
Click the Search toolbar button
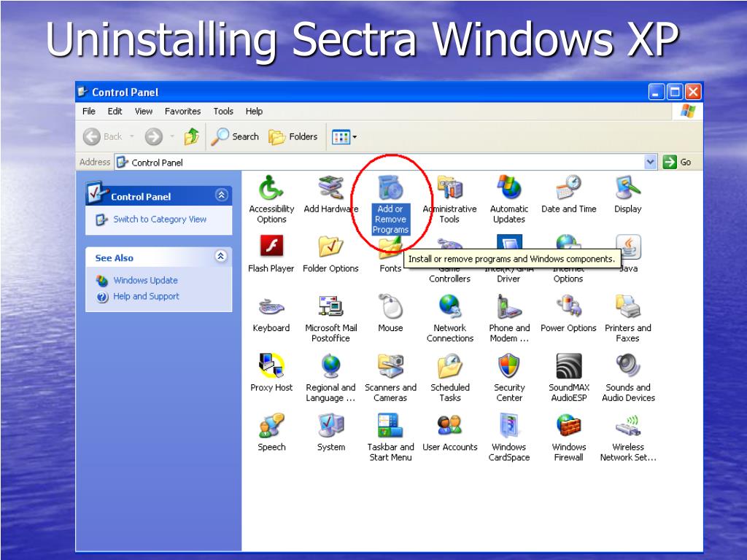[235, 136]
